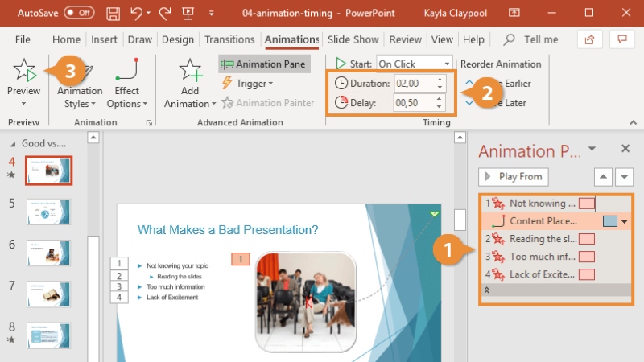
Task: Click Move Later reorder button
Action: coord(496,103)
